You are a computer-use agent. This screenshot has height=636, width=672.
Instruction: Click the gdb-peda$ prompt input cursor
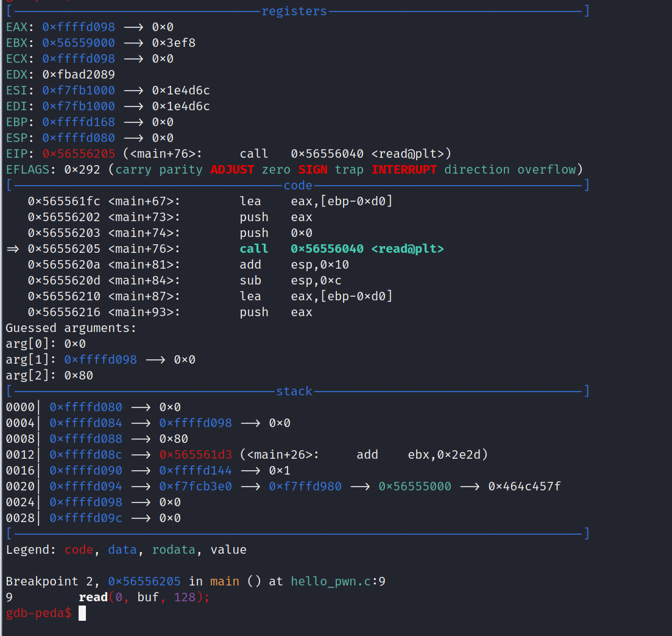point(82,613)
